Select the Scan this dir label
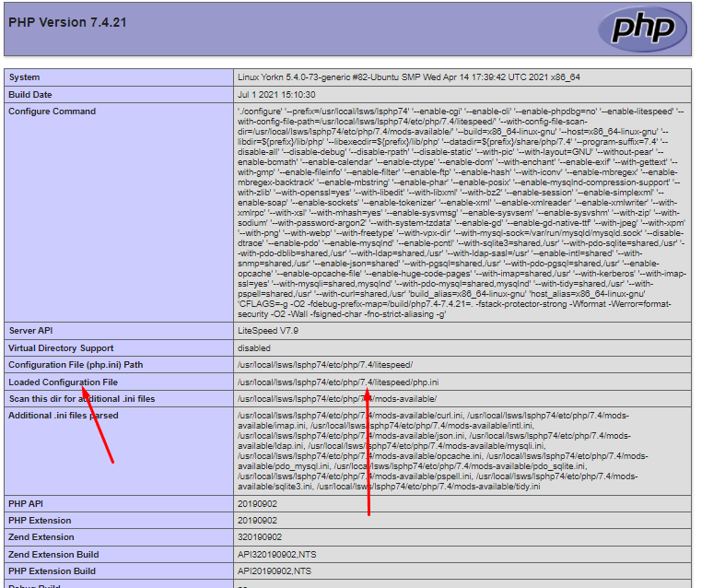The width and height of the screenshot is (725, 588). point(81,398)
